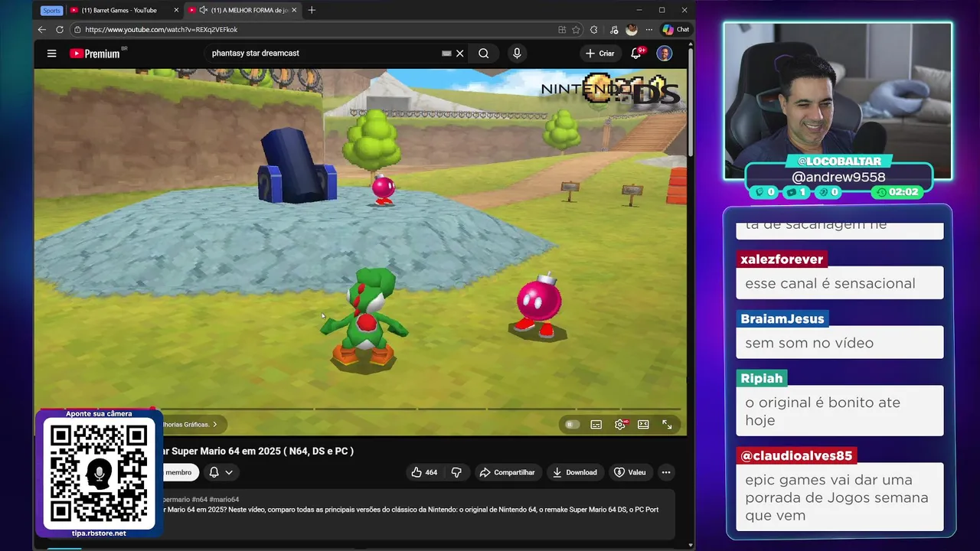Send a Valeu super thanks

click(x=630, y=472)
